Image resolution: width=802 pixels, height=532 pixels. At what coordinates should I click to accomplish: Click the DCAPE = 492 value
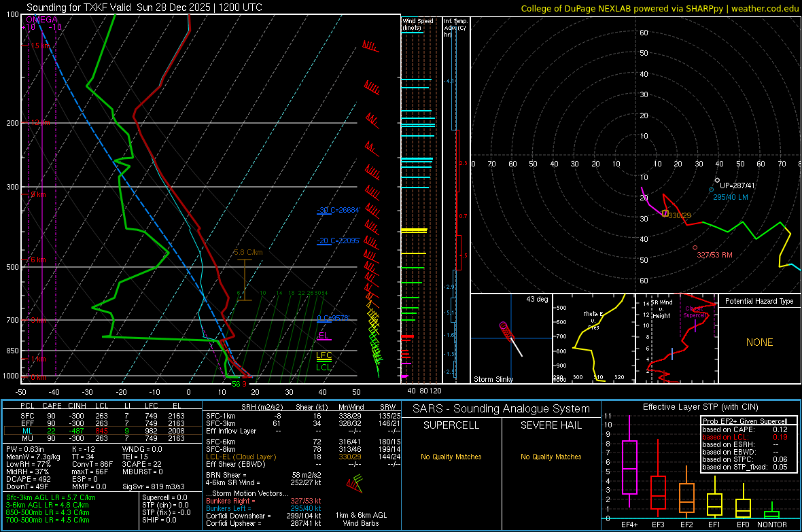click(x=29, y=479)
